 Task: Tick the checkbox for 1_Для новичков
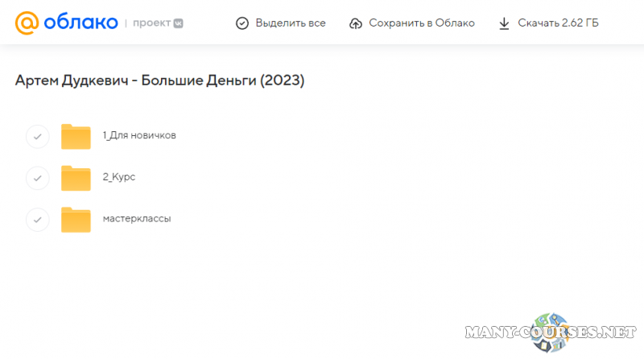38,136
